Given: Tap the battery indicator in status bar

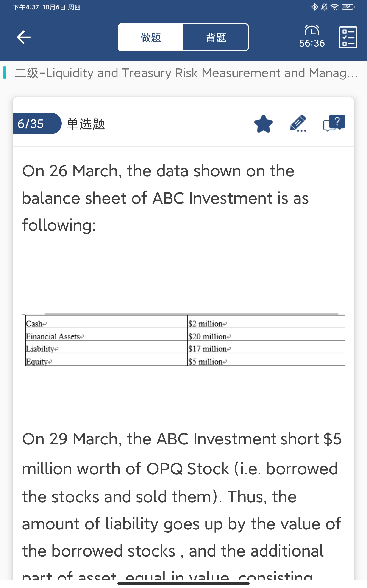Looking at the screenshot, I should tap(348, 7).
